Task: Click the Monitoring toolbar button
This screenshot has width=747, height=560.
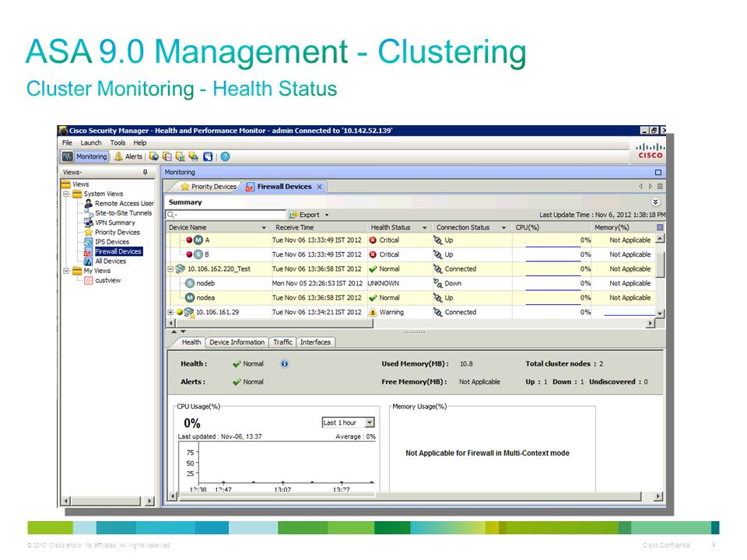Action: tap(85, 156)
